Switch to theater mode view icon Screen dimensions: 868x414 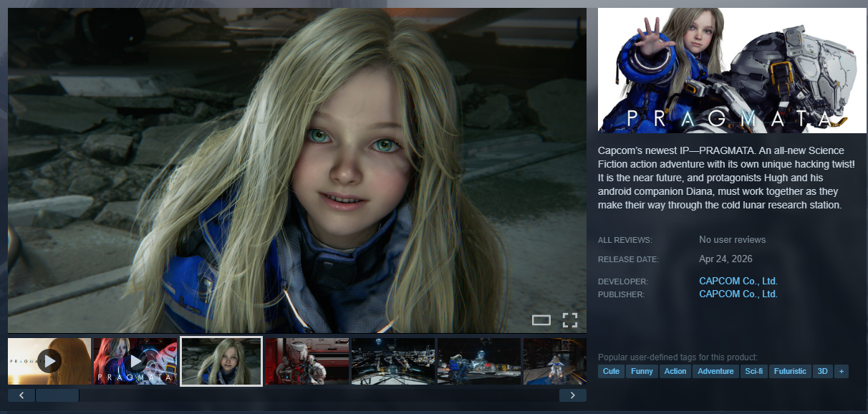click(x=541, y=320)
